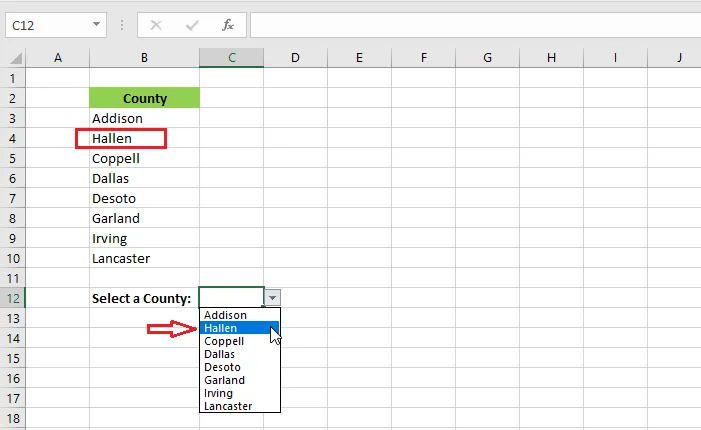The image size is (701, 430).
Task: Choose Dallas from the dropdown list
Action: (240, 354)
